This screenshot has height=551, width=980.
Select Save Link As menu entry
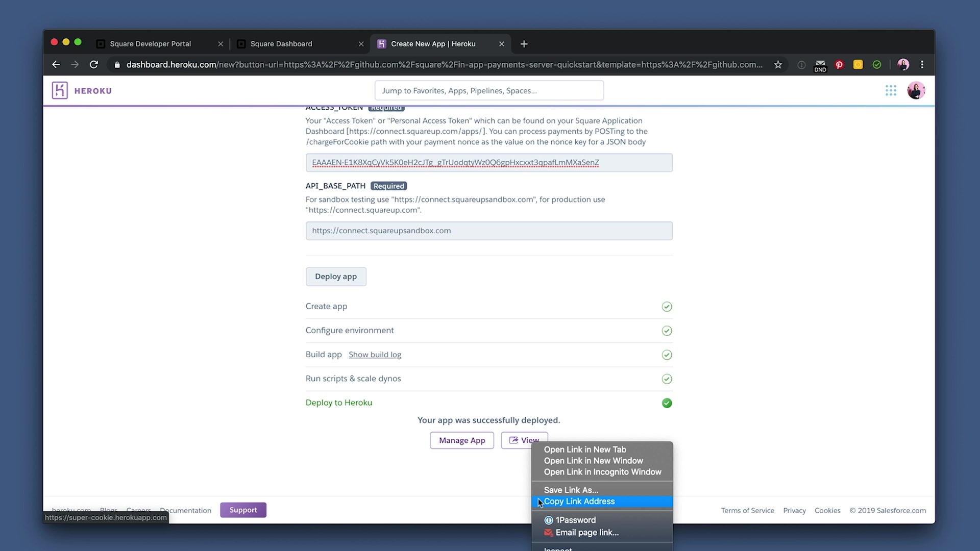tap(571, 490)
